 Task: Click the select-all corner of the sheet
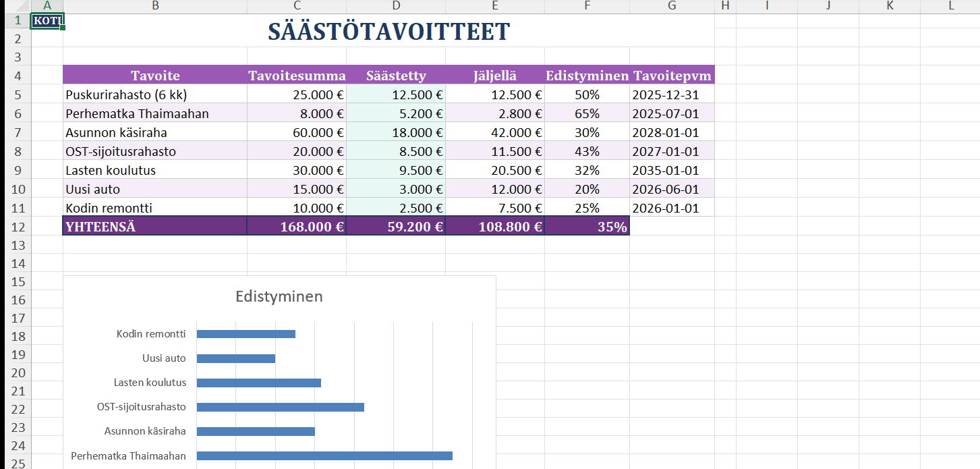[x=15, y=6]
